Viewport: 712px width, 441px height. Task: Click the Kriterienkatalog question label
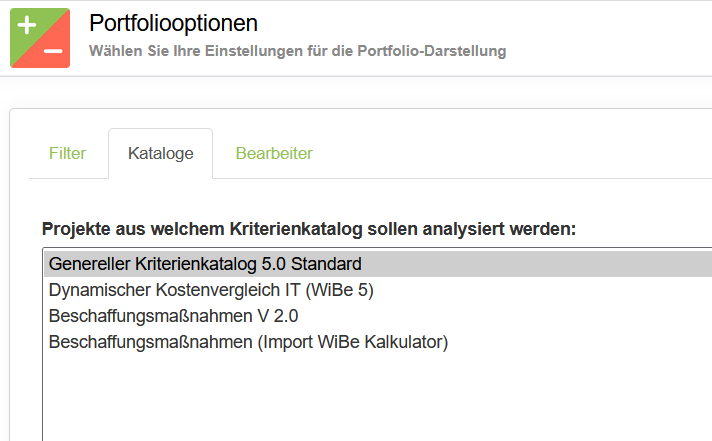coord(309,228)
